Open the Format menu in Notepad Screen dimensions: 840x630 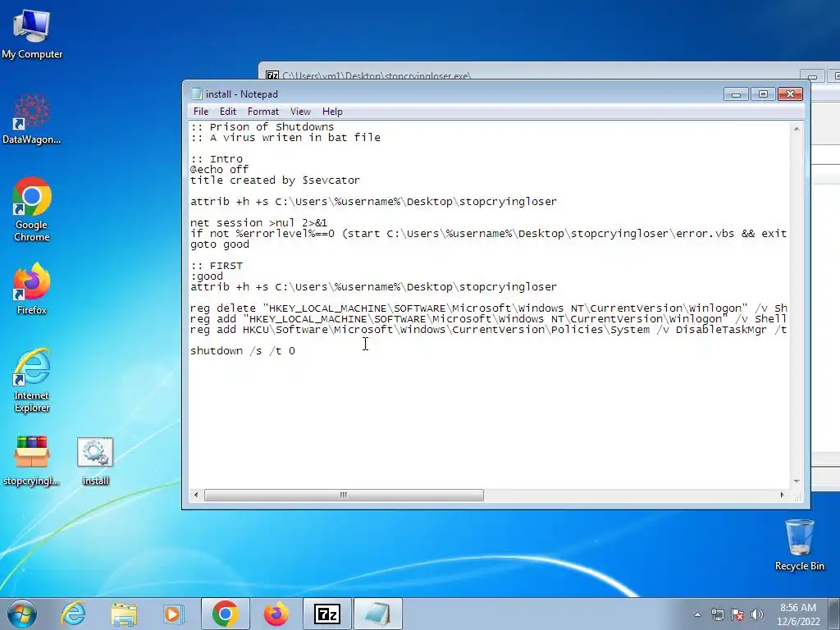point(263,112)
